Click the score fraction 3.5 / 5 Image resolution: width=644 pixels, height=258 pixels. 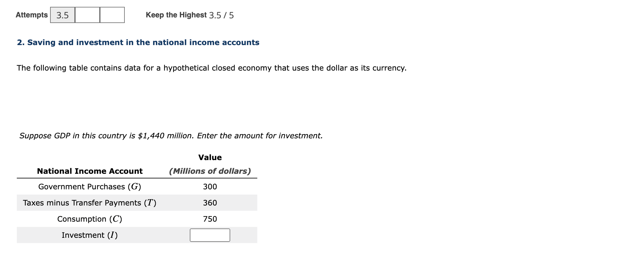click(x=222, y=15)
